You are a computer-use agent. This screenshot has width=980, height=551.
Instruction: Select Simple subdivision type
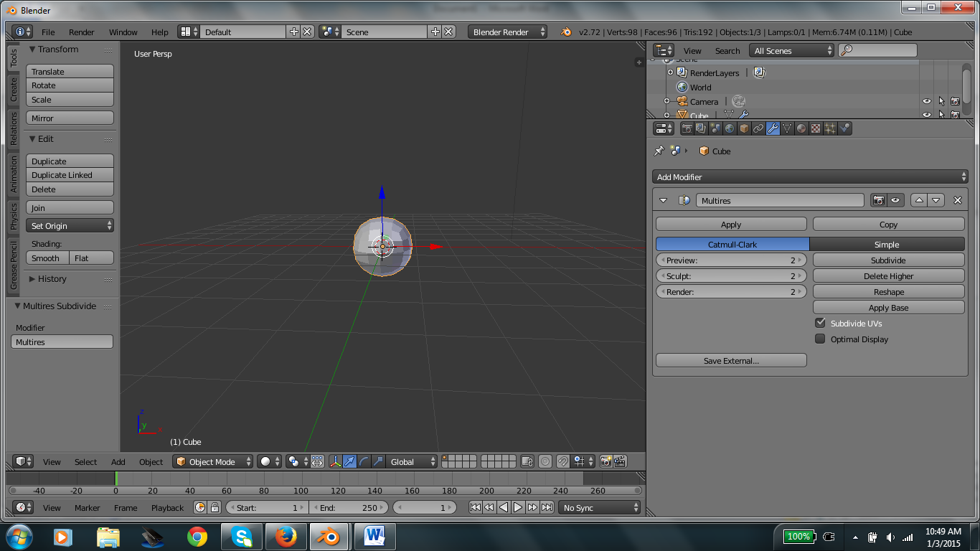point(887,245)
